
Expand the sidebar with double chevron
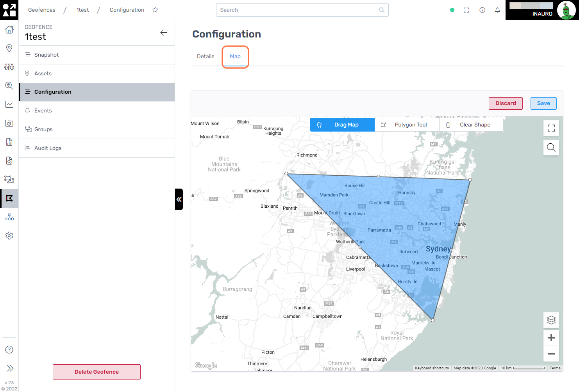(x=10, y=368)
